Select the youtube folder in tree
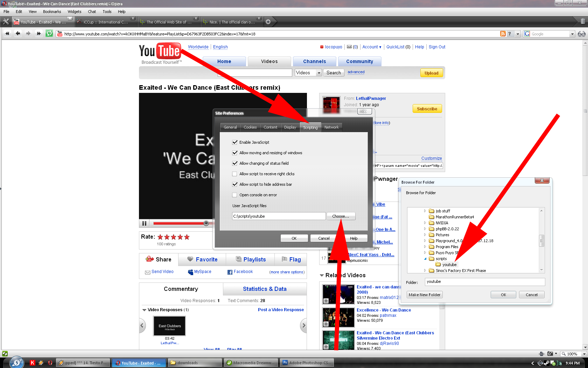This screenshot has width=588, height=368. (449, 265)
